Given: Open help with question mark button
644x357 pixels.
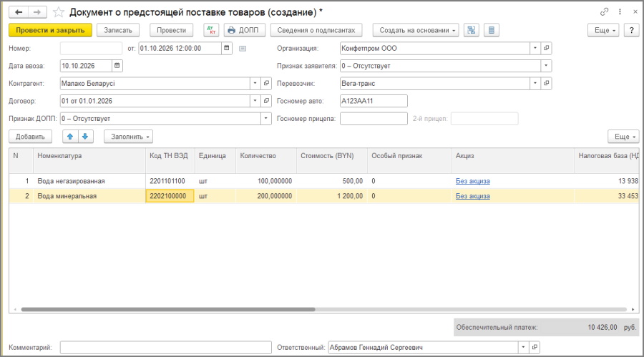Looking at the screenshot, I should pos(631,30).
